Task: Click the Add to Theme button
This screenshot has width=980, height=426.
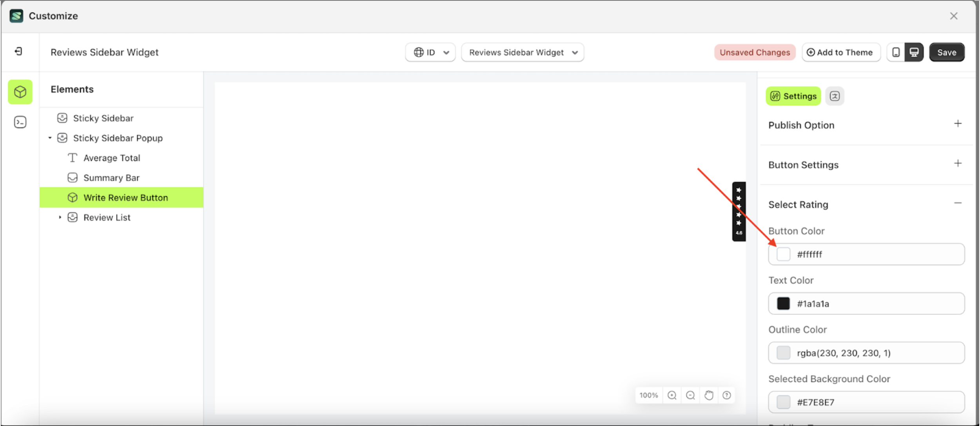Action: pos(841,52)
